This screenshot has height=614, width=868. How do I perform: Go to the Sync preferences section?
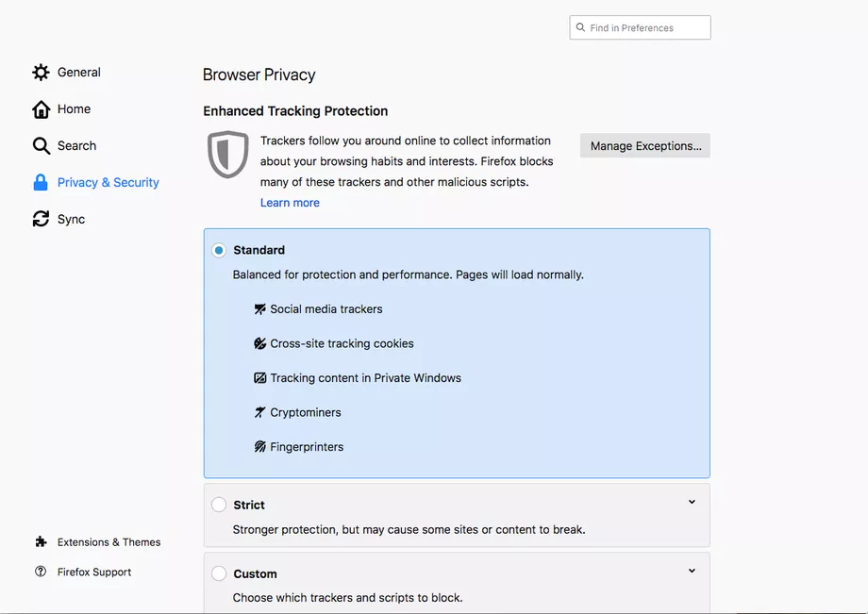point(71,220)
